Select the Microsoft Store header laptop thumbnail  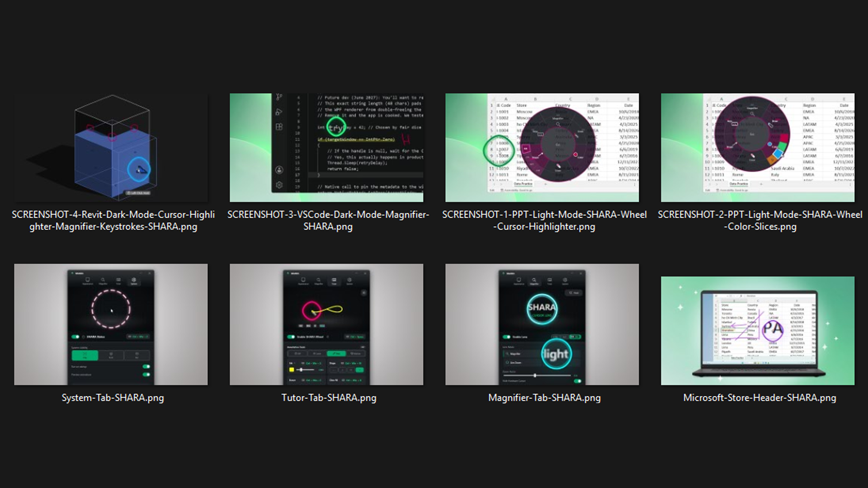pyautogui.click(x=758, y=331)
